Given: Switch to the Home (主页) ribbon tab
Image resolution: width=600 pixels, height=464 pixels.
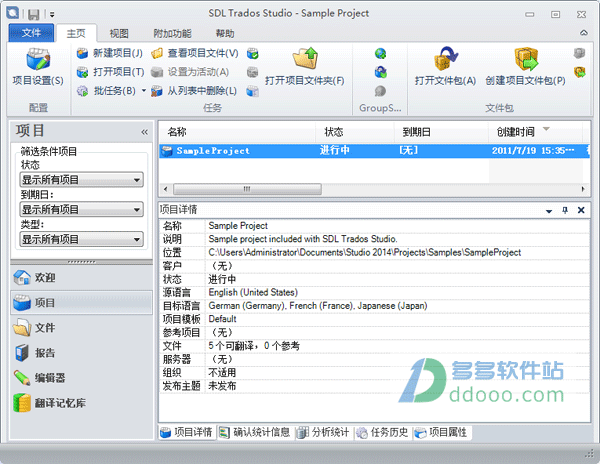Looking at the screenshot, I should pos(76,34).
